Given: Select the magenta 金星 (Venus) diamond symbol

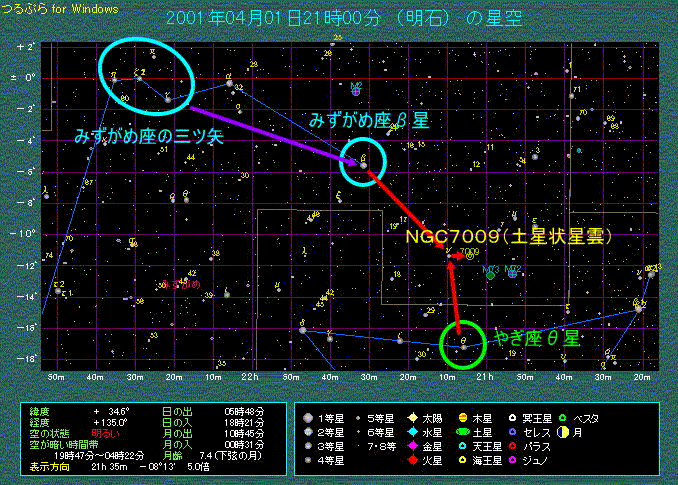Looking at the screenshot, I should [x=413, y=446].
